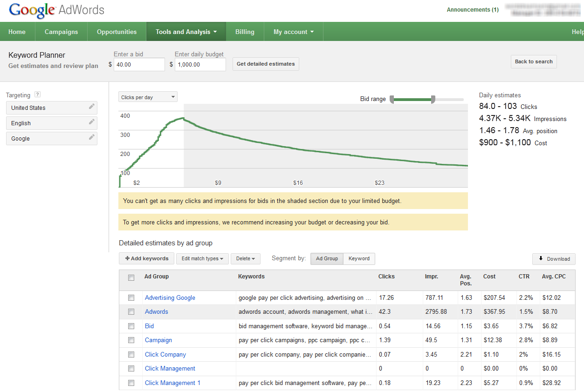The image size is (584, 392).
Task: Click Back to search button
Action: point(534,61)
